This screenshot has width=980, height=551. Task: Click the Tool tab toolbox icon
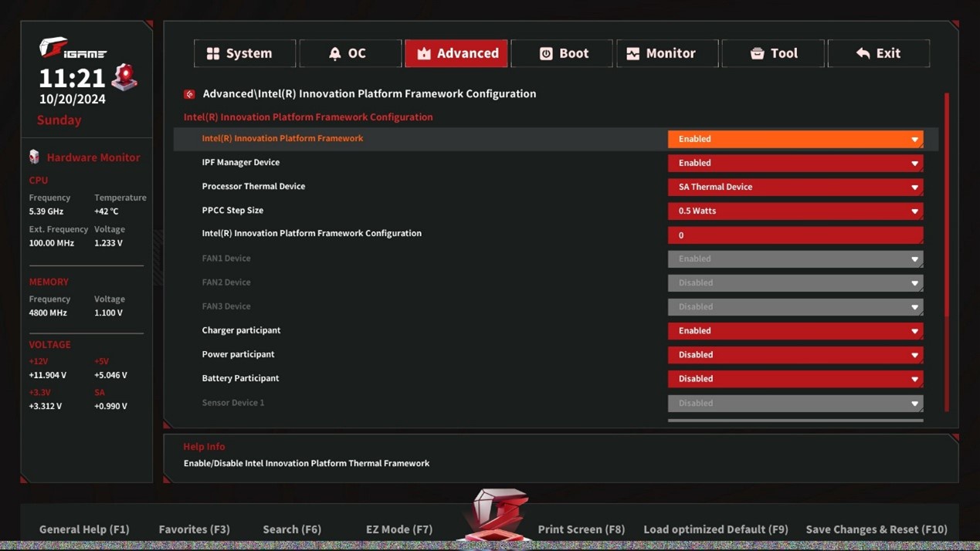[757, 53]
